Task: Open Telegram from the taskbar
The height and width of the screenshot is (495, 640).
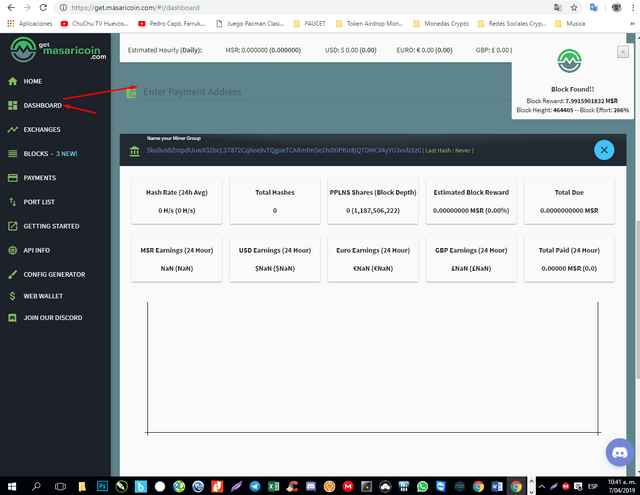Action: point(255,486)
